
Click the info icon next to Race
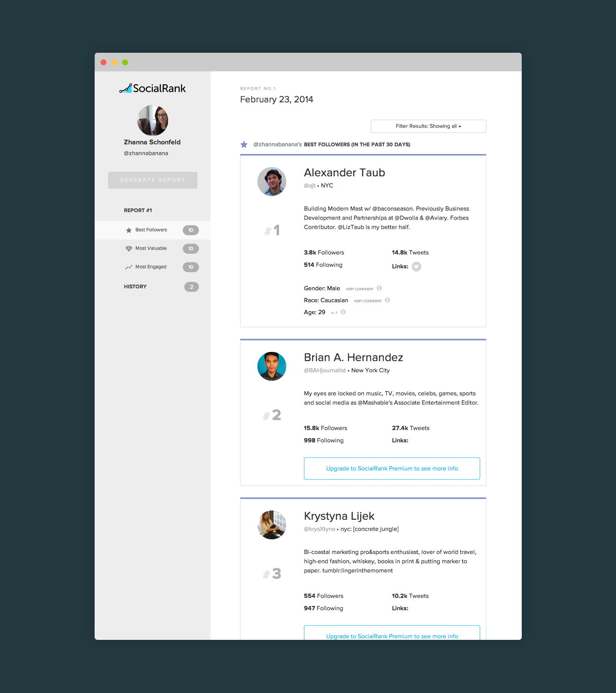tap(387, 300)
